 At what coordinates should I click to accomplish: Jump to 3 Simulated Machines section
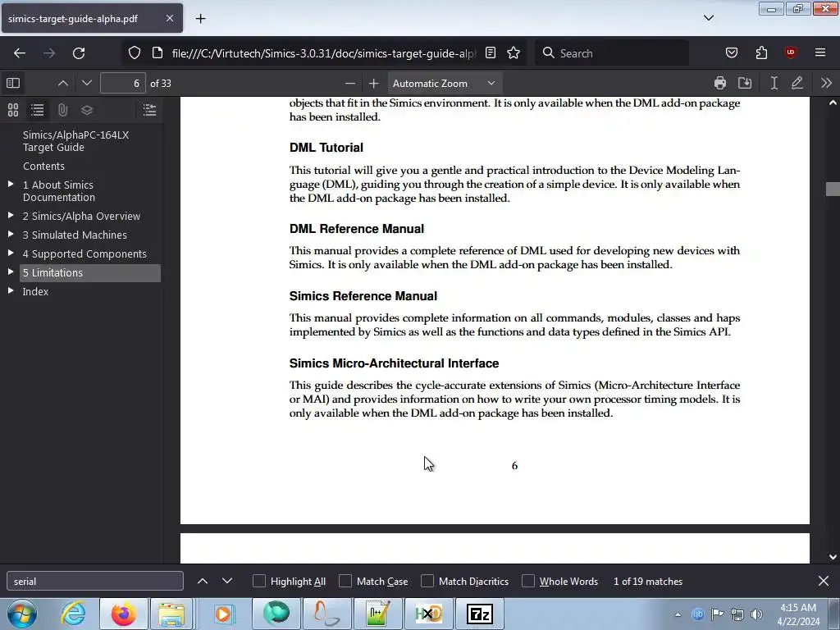[75, 235]
